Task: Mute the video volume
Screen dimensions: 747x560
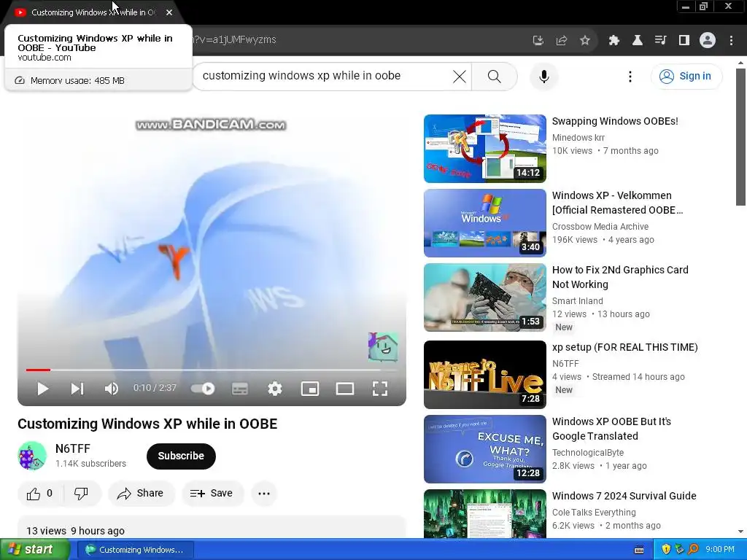Action: [x=111, y=389]
